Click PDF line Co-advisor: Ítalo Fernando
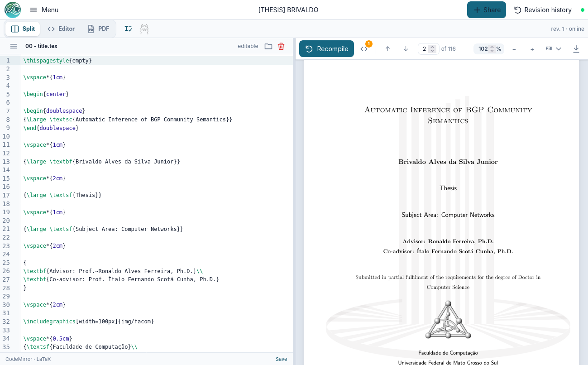The image size is (588, 365). click(448, 251)
